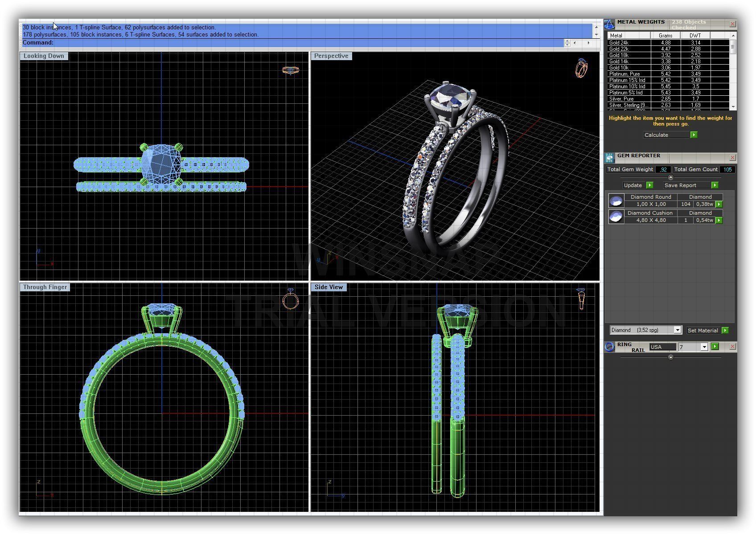Highlight the Gold 10k row

pyautogui.click(x=668, y=68)
